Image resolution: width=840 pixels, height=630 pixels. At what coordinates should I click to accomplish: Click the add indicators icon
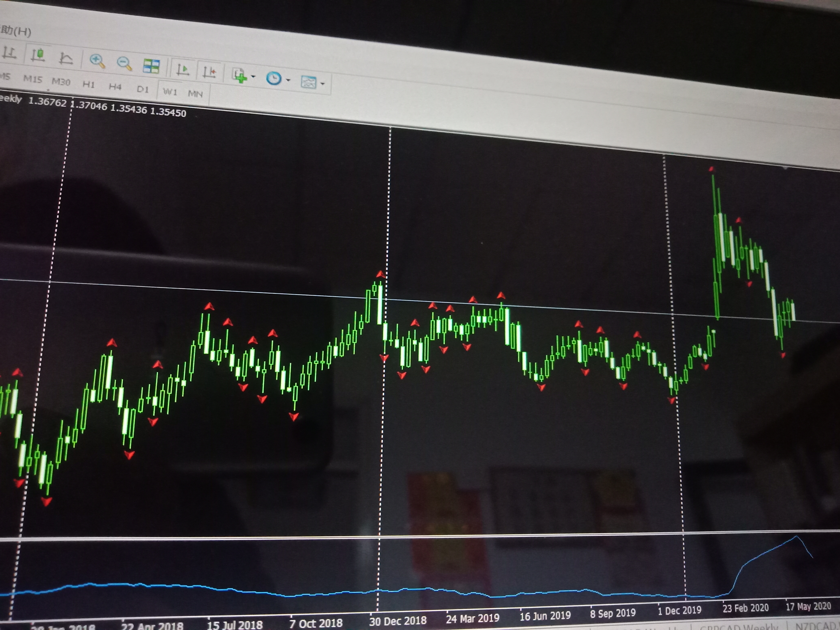pyautogui.click(x=240, y=76)
